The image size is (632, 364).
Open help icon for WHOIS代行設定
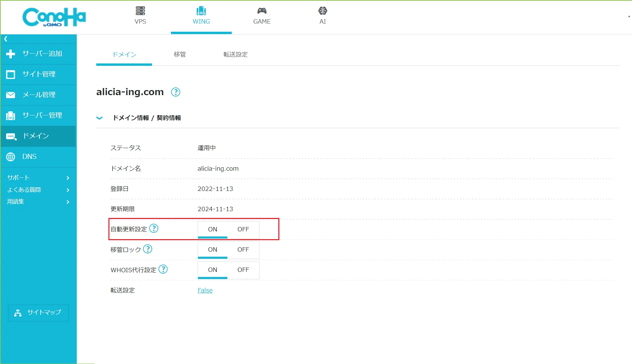pyautogui.click(x=163, y=269)
